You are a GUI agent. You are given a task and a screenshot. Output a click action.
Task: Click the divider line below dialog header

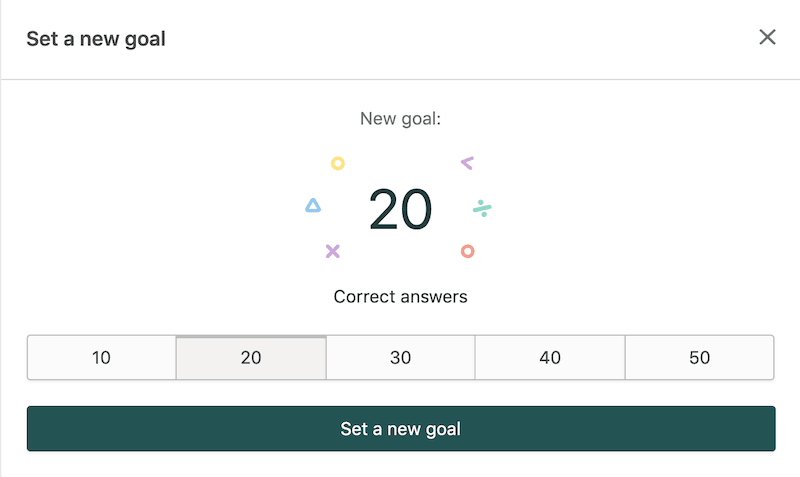pos(400,79)
